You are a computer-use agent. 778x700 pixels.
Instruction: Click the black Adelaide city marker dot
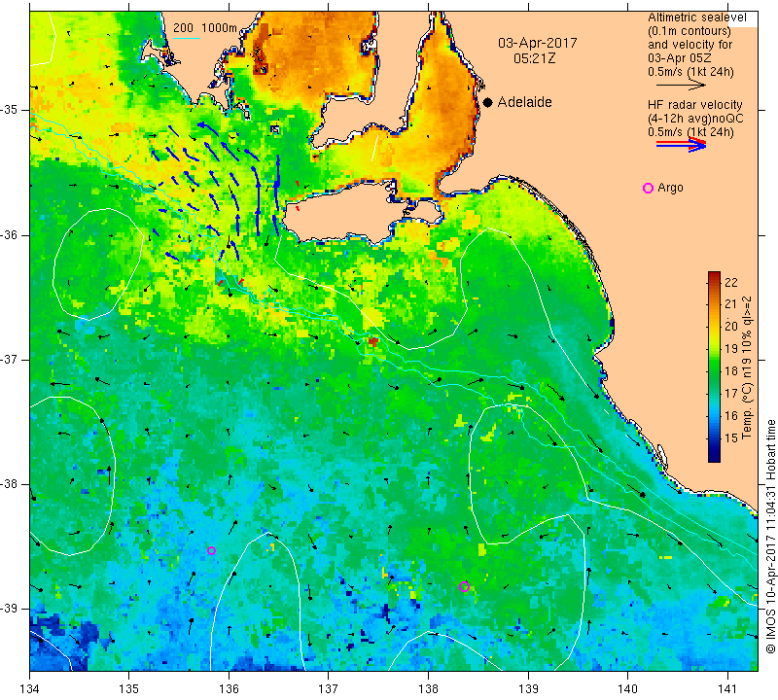pos(488,102)
